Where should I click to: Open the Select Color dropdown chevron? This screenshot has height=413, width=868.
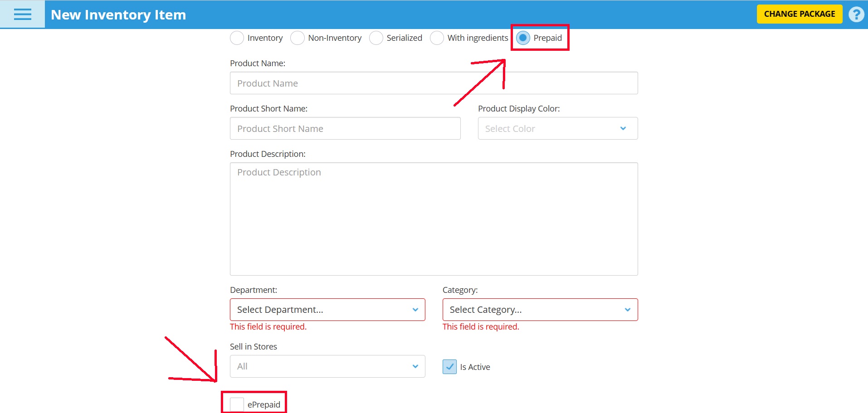pos(623,128)
